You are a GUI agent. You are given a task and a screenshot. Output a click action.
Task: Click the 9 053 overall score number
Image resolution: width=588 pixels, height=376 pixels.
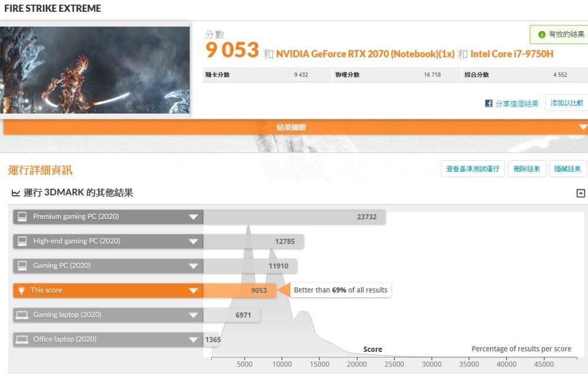coord(232,50)
